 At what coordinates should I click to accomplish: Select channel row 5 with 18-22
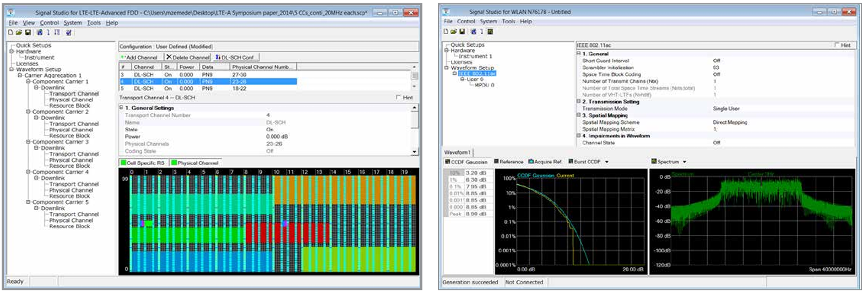(x=208, y=88)
